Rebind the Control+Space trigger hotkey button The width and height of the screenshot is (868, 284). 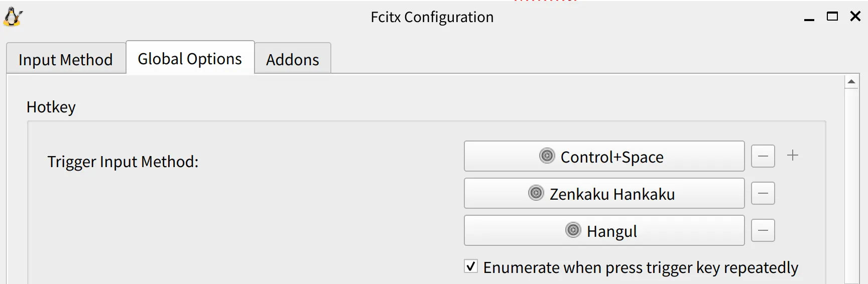[604, 157]
